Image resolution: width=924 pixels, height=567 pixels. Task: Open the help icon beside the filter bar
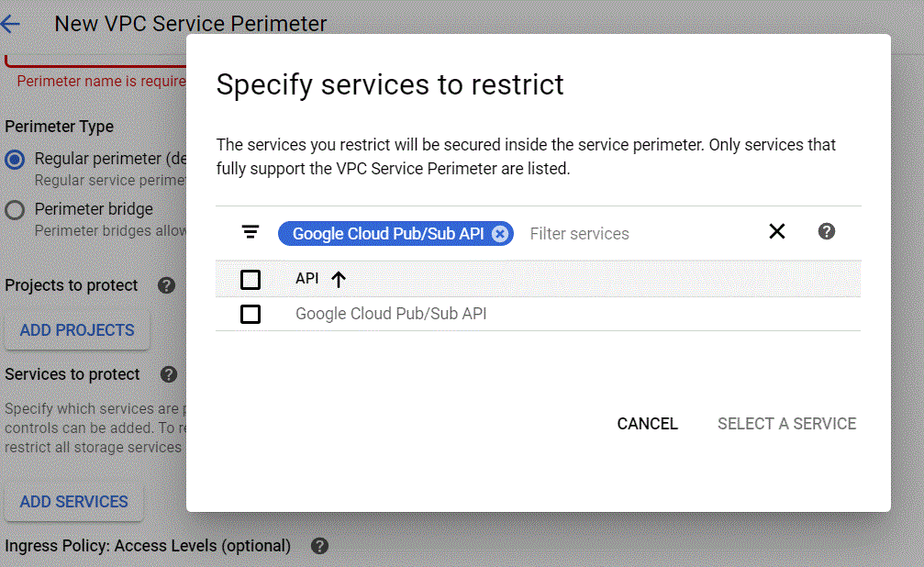pyautogui.click(x=826, y=231)
